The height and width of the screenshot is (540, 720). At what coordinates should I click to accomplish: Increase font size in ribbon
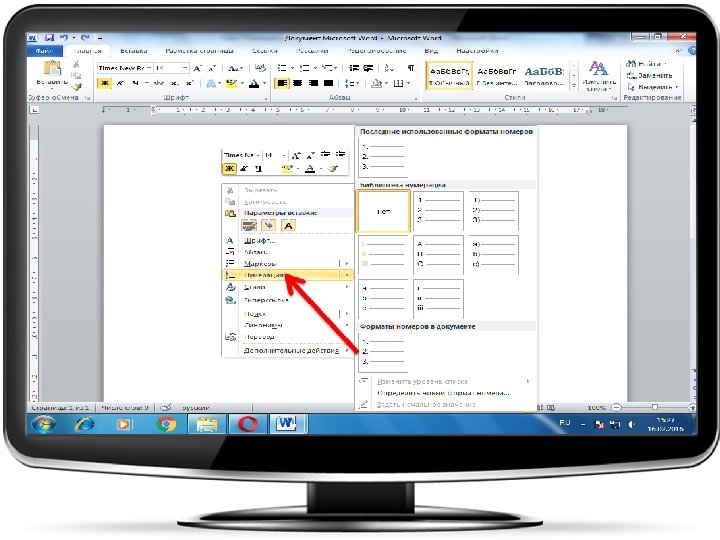197,68
